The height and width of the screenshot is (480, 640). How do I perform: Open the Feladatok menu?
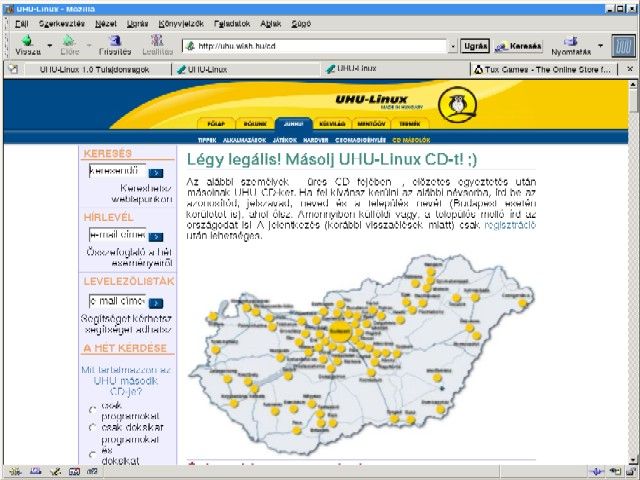(232, 24)
